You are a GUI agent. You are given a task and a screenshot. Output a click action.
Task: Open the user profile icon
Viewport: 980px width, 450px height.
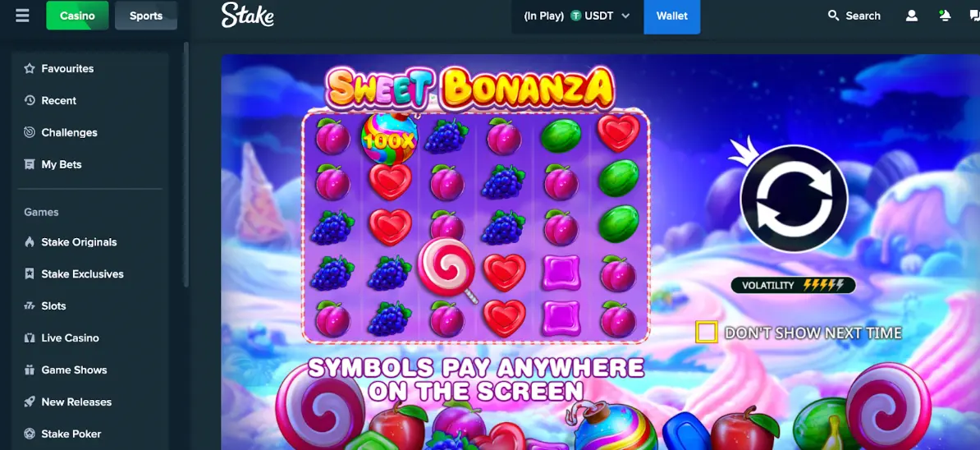tap(912, 16)
